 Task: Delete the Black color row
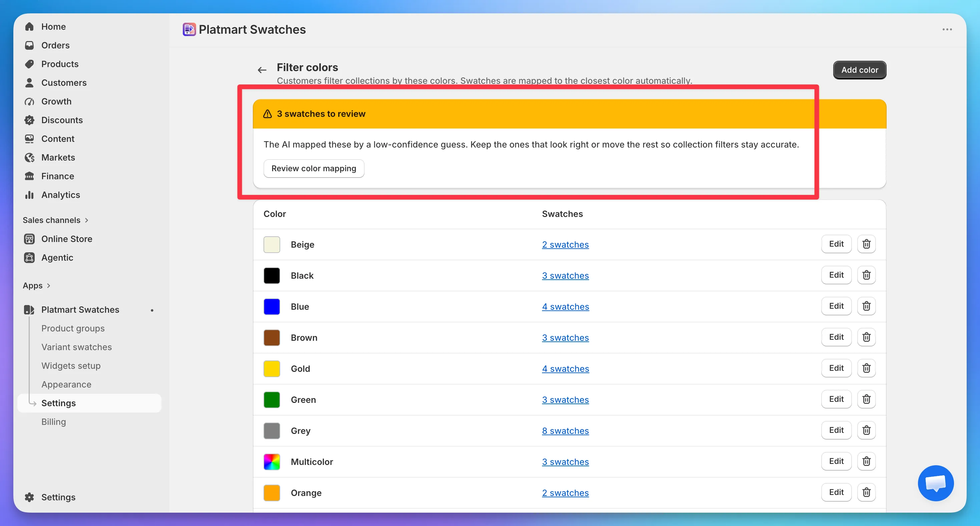point(866,275)
